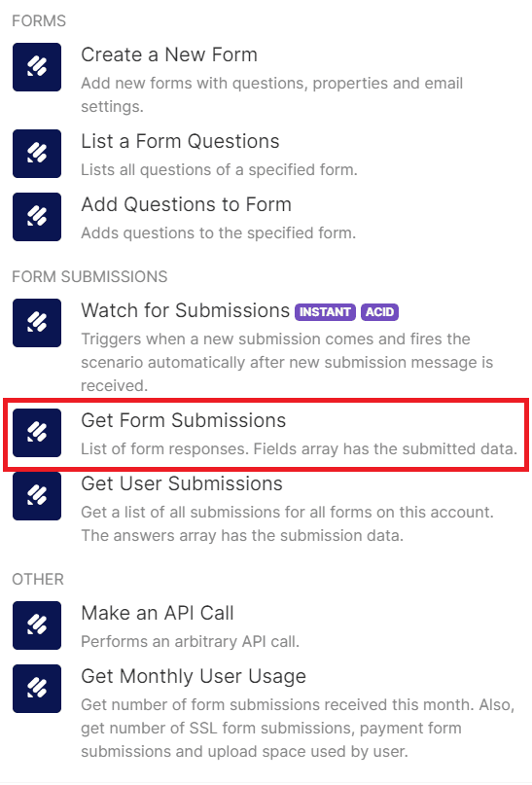Click the Adds questions to specified form description
The image size is (532, 785).
218,232
